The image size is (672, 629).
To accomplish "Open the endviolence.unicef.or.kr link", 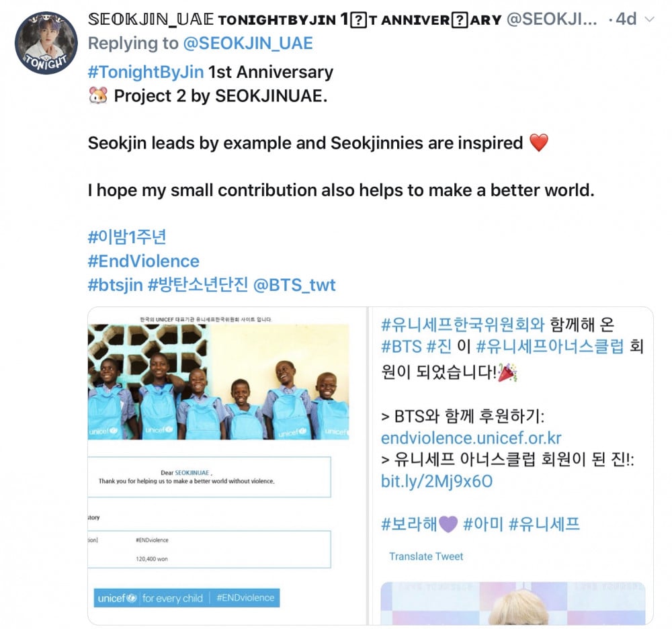I will (x=471, y=438).
